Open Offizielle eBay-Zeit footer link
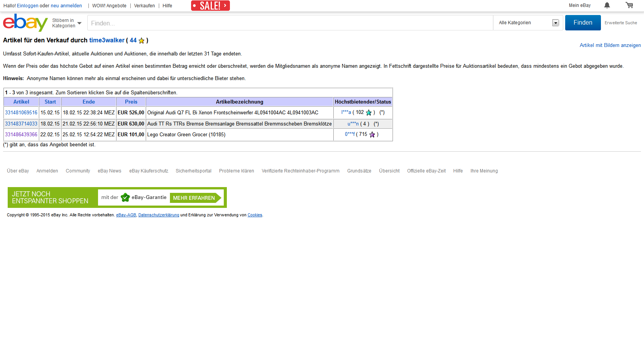Screen dimensions: 644x348 tap(426, 171)
